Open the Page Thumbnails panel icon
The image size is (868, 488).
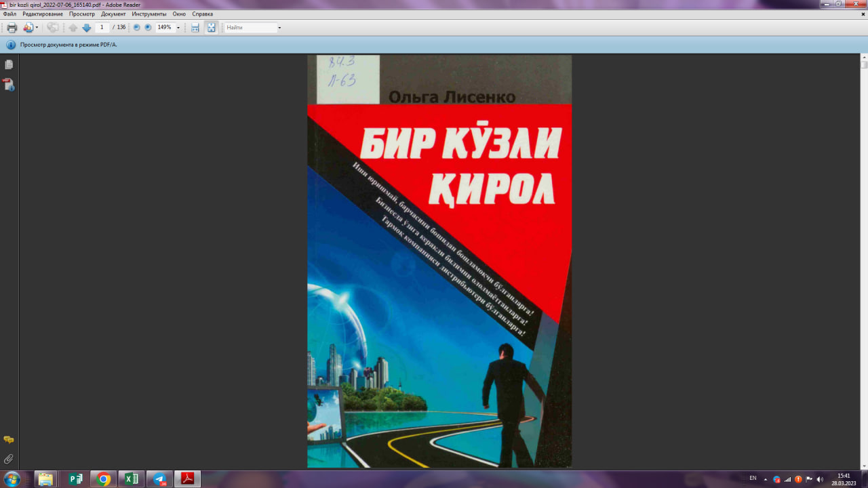point(9,64)
